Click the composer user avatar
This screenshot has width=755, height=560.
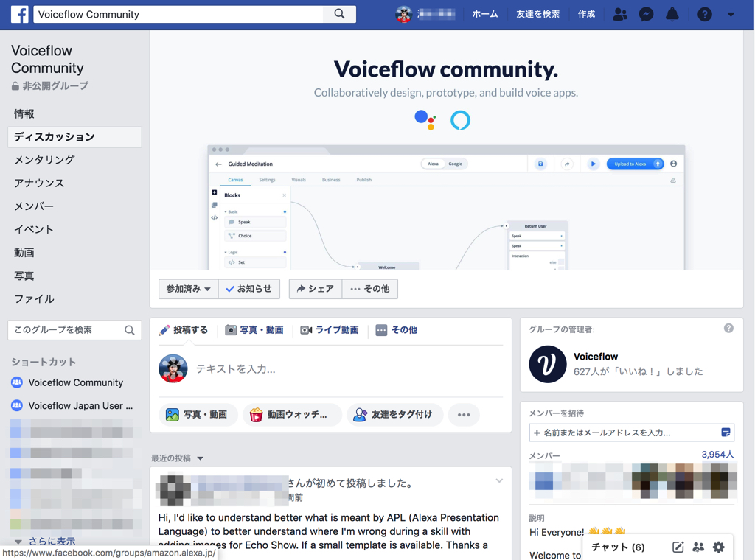(173, 368)
